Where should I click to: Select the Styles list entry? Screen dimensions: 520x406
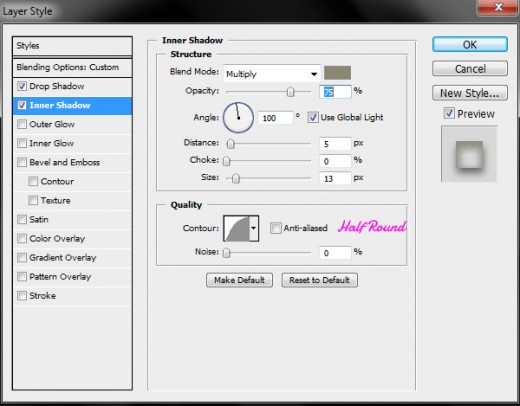pos(72,46)
